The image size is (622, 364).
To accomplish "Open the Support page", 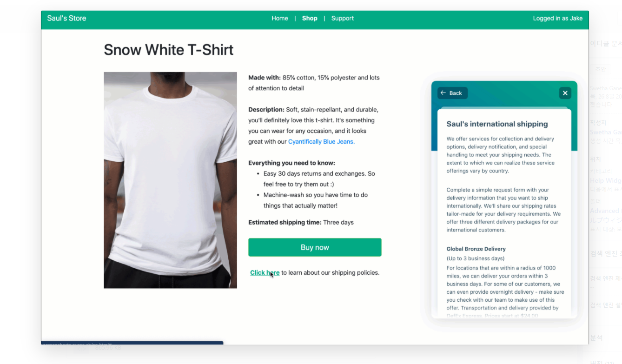I will (343, 19).
